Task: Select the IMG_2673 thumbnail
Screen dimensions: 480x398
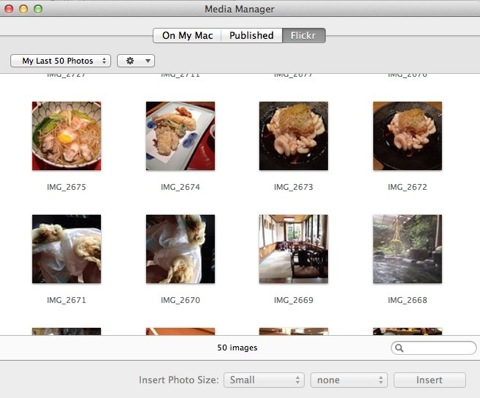Action: [x=293, y=136]
